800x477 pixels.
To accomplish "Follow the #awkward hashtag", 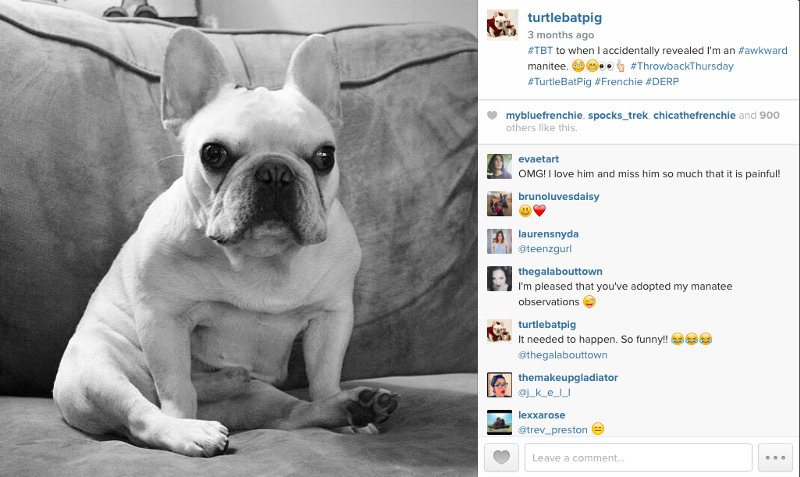I will [762, 51].
